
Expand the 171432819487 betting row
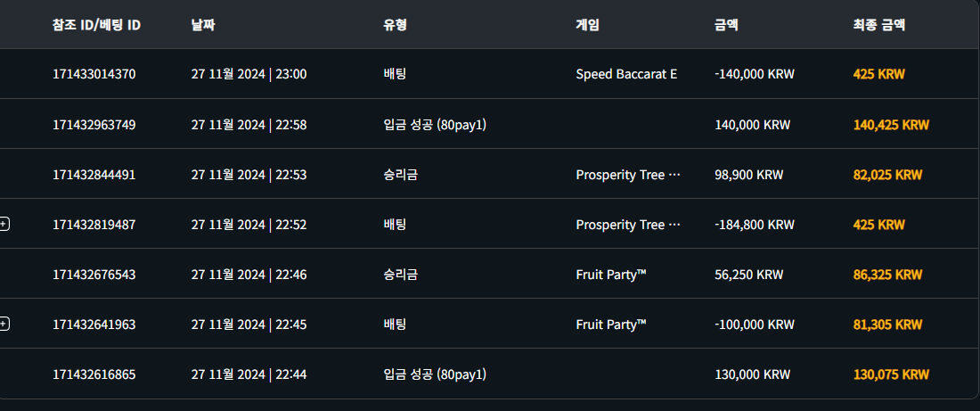pos(4,224)
